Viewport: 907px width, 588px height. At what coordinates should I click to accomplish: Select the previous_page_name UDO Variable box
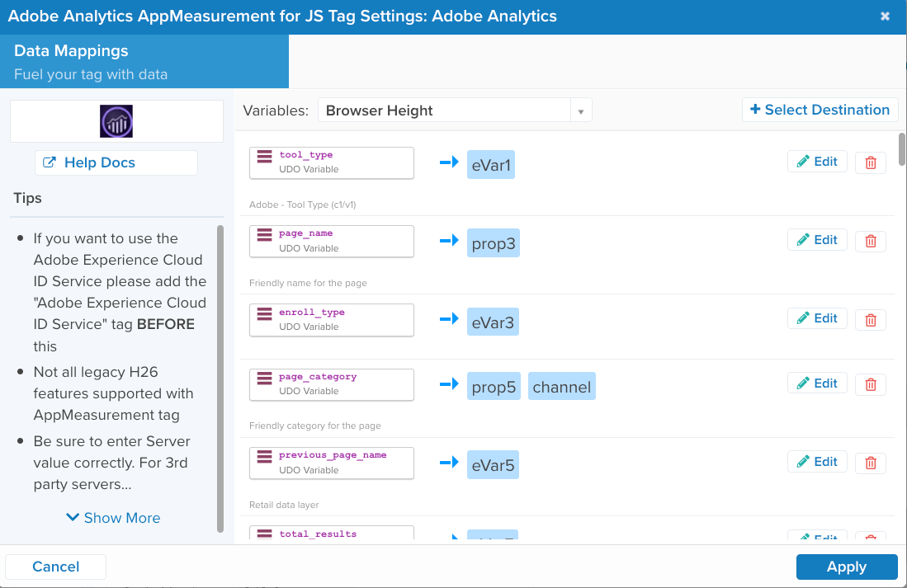click(x=332, y=463)
